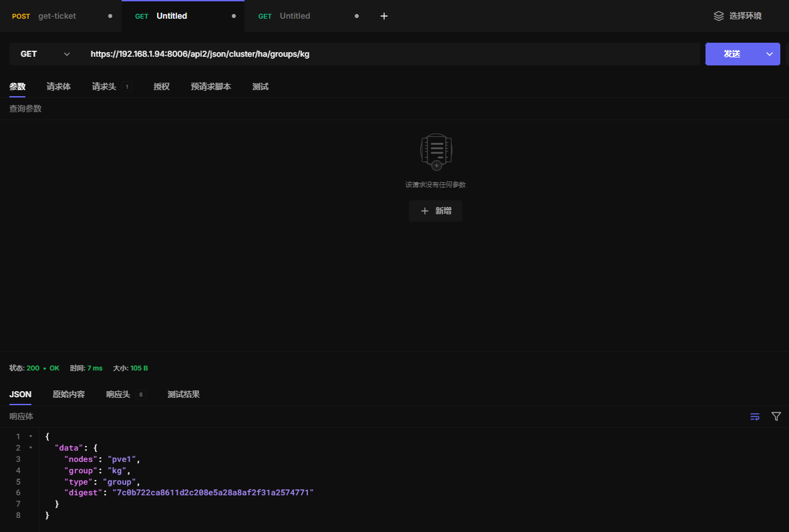The image size is (789, 532).
Task: Close the get-ticket tab via its dot
Action: [x=110, y=16]
